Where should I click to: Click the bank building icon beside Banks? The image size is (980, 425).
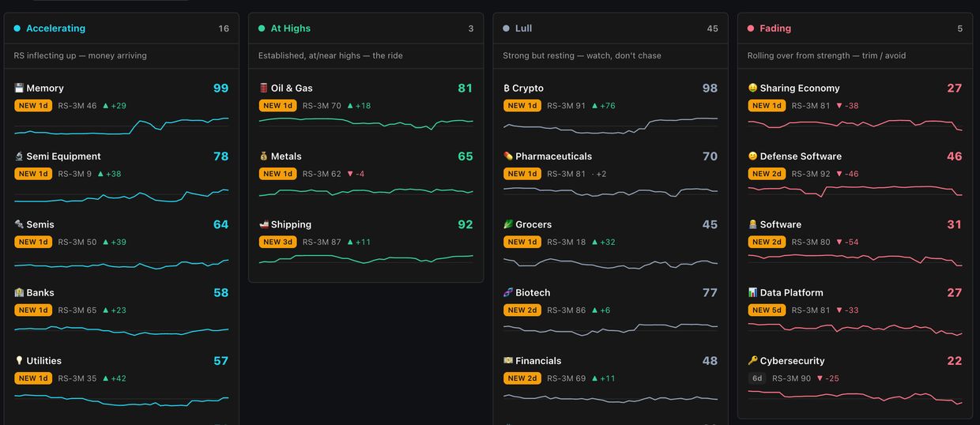[x=19, y=292]
